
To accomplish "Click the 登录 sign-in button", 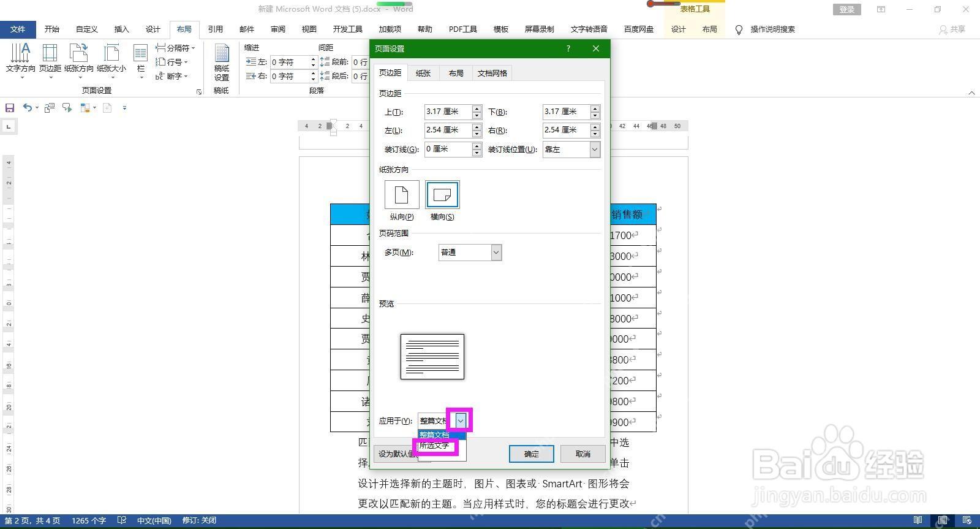I will 846,9.
